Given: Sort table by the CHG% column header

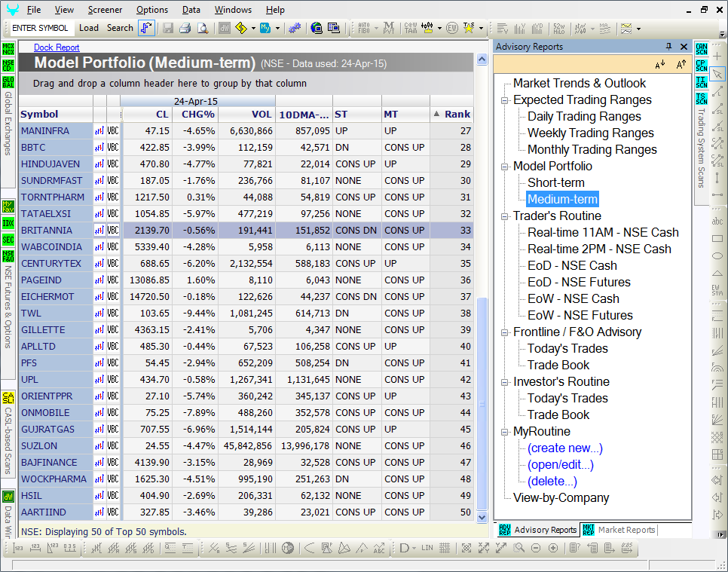Looking at the screenshot, I should pyautogui.click(x=196, y=115).
